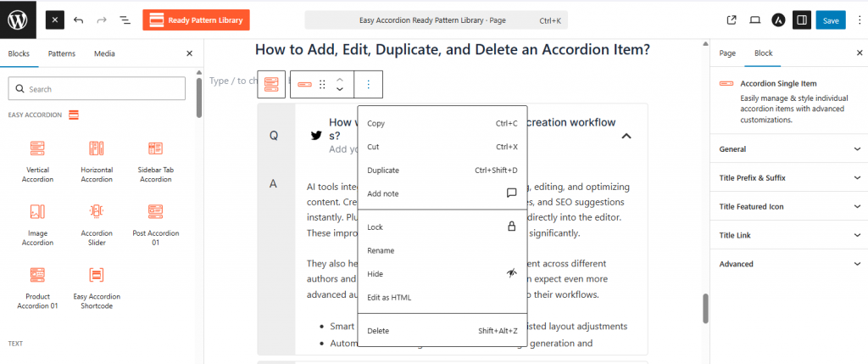Expand the General settings section
868x364 pixels.
click(x=788, y=149)
